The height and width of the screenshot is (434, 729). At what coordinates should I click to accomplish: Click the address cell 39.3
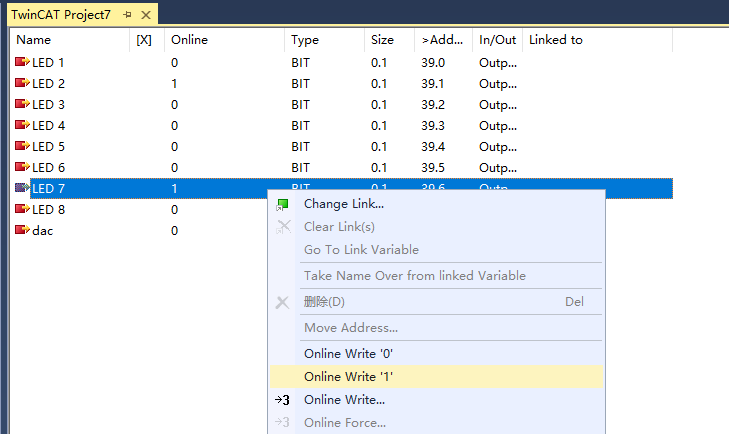tap(433, 125)
